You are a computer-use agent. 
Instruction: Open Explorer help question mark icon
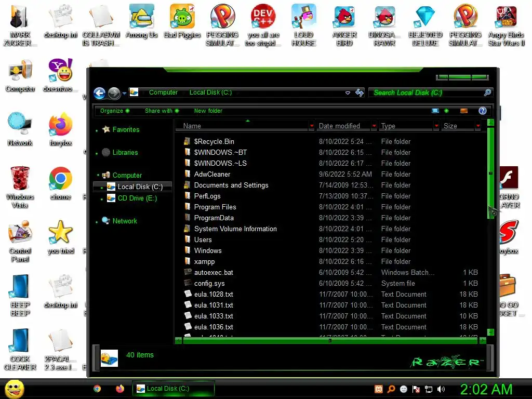483,111
